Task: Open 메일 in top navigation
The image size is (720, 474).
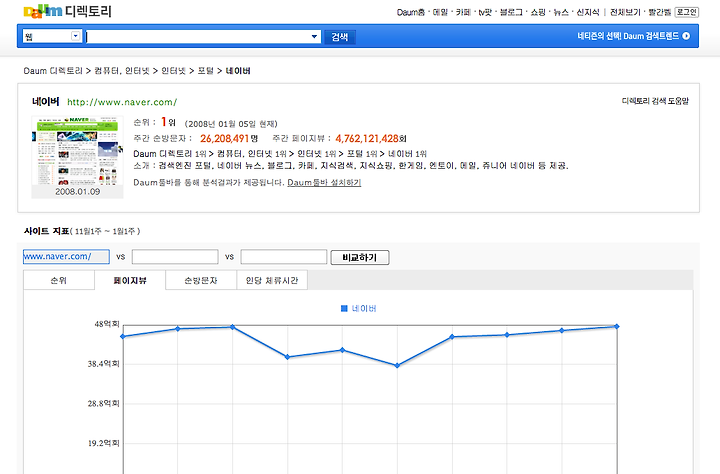Action: [440, 12]
